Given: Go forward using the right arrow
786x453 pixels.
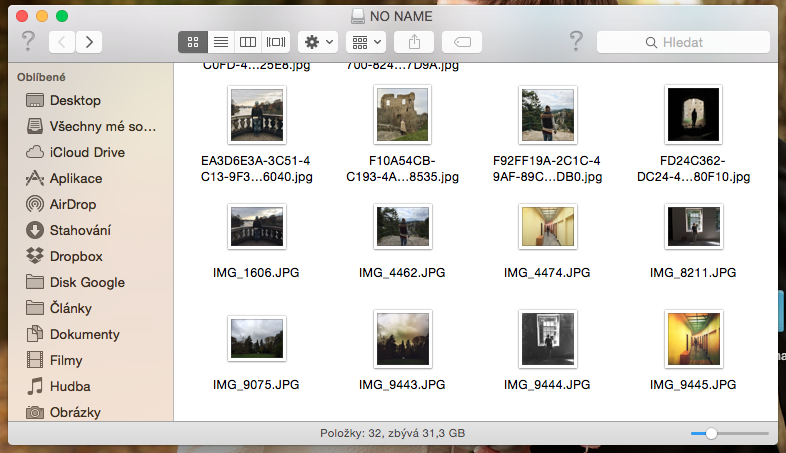Looking at the screenshot, I should [89, 42].
